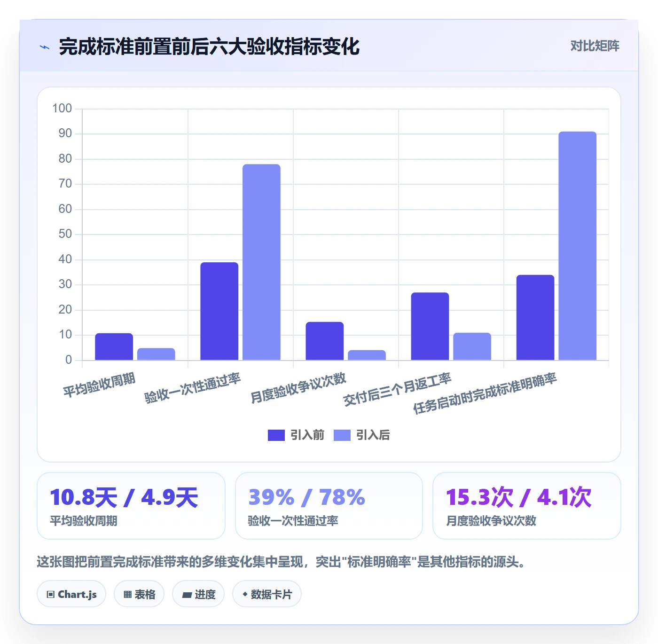658x644 pixels.
Task: Toggle the 引入后 legend swatch
Action: tap(342, 435)
